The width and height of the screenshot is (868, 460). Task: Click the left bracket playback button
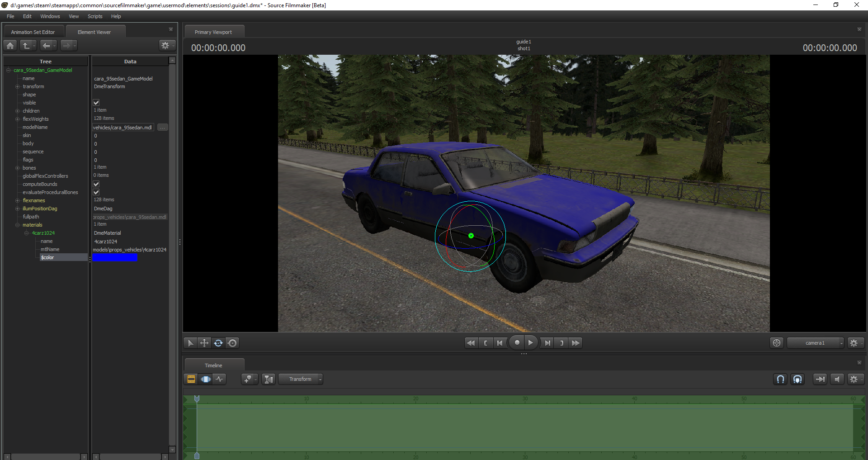point(486,343)
